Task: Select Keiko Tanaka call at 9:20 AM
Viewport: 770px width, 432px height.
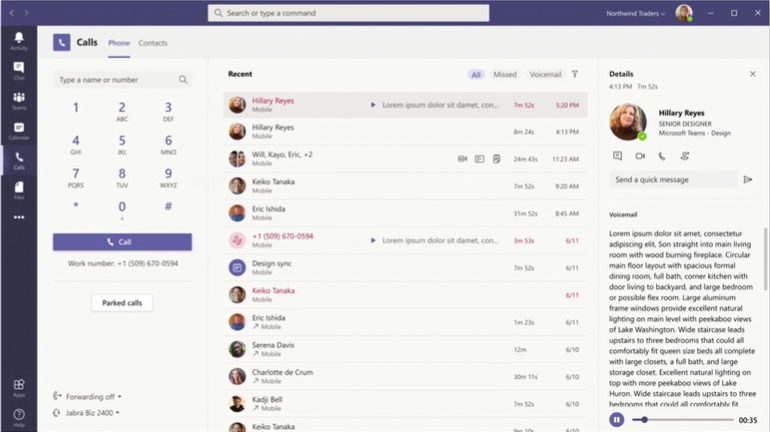Action: point(405,186)
